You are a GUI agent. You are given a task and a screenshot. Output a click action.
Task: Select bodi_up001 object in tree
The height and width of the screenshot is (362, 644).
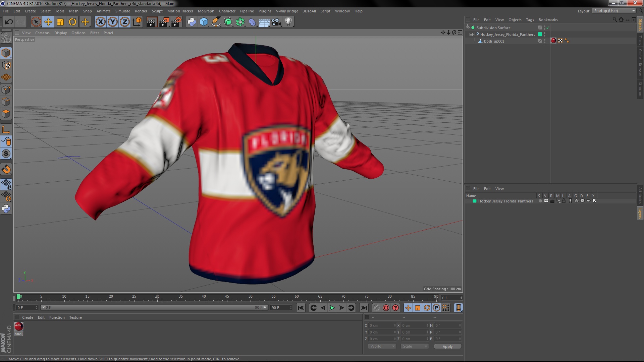coord(494,41)
